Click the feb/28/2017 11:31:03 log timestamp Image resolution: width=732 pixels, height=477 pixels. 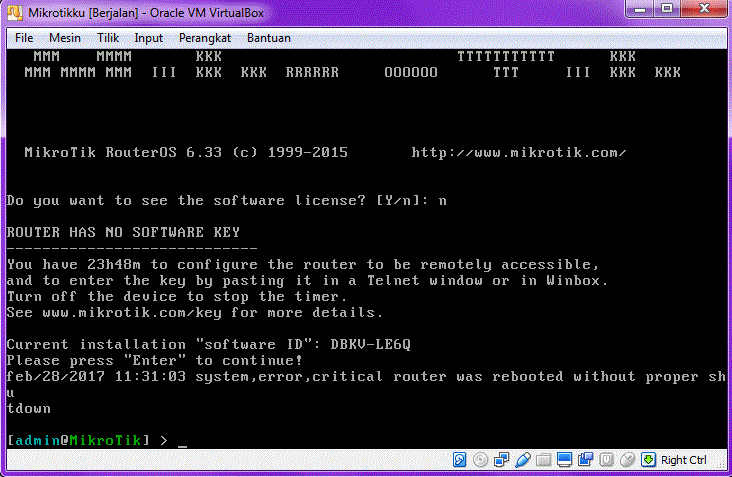pyautogui.click(x=96, y=376)
